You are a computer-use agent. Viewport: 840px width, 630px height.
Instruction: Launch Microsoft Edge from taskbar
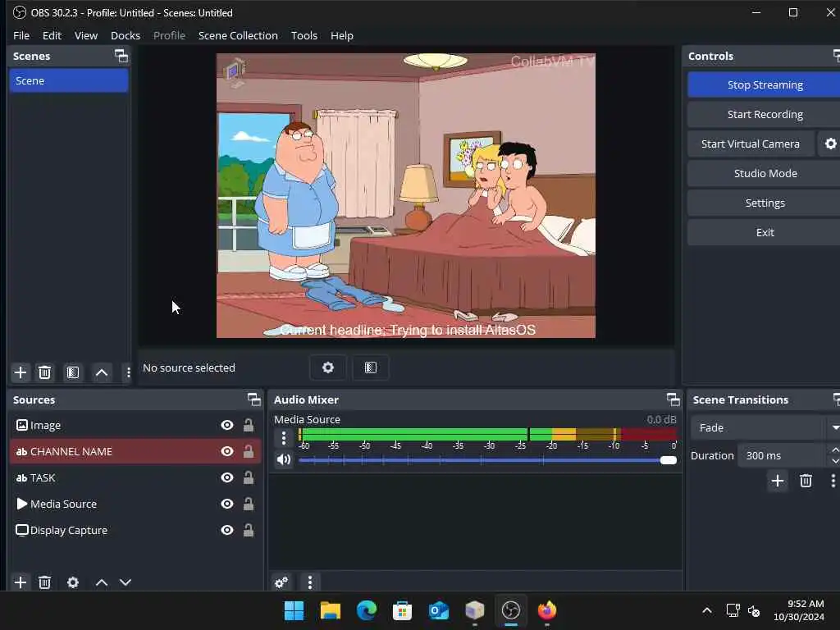click(367, 610)
